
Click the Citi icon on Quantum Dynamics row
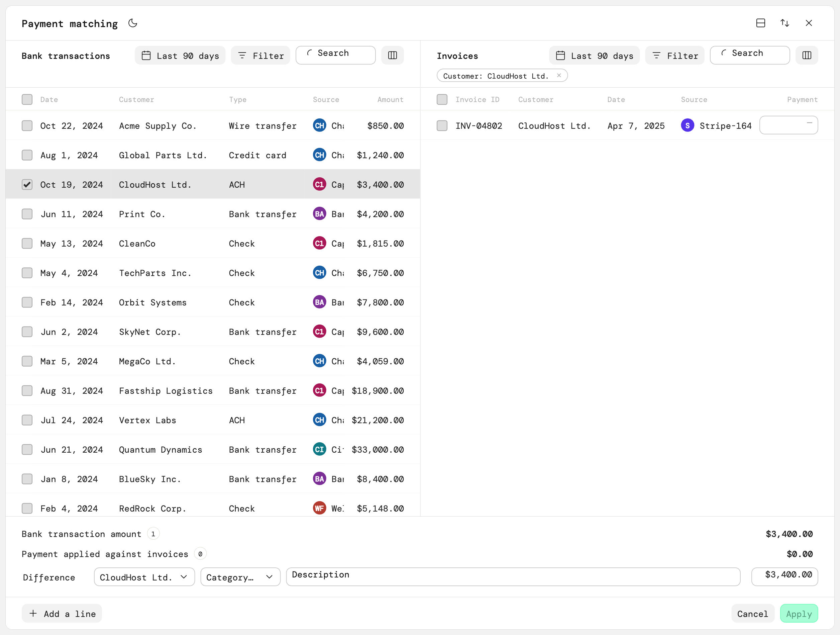point(319,450)
